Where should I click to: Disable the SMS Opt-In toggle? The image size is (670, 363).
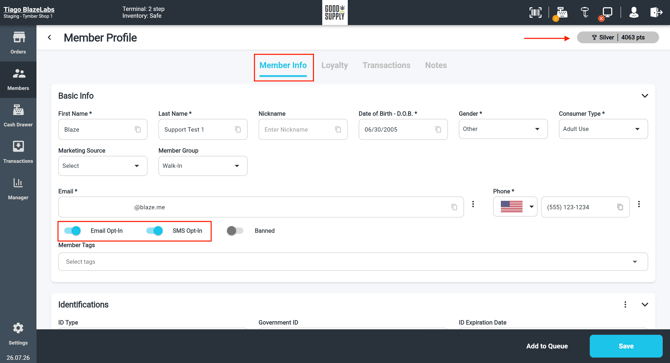point(155,231)
